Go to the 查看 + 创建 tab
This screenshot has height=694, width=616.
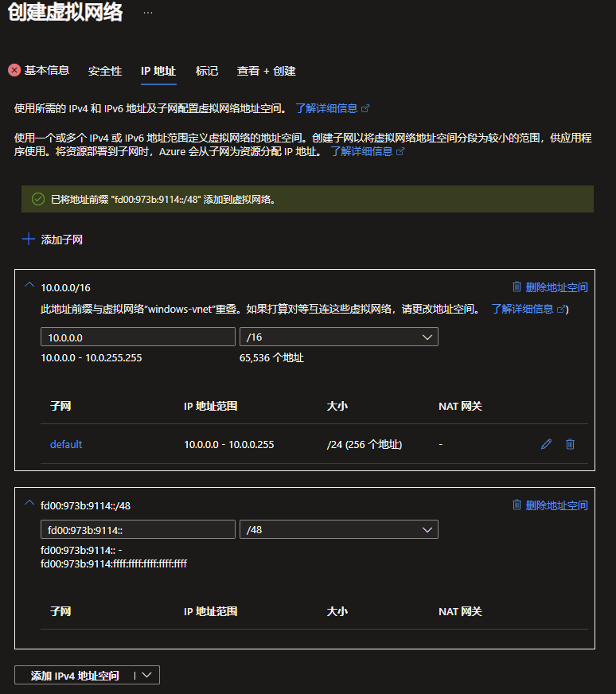(266, 71)
